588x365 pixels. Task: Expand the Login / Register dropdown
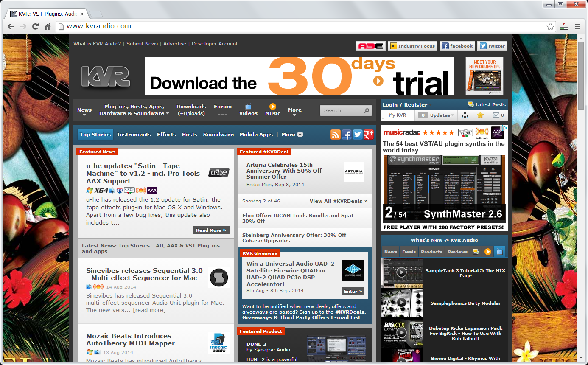[x=408, y=105]
